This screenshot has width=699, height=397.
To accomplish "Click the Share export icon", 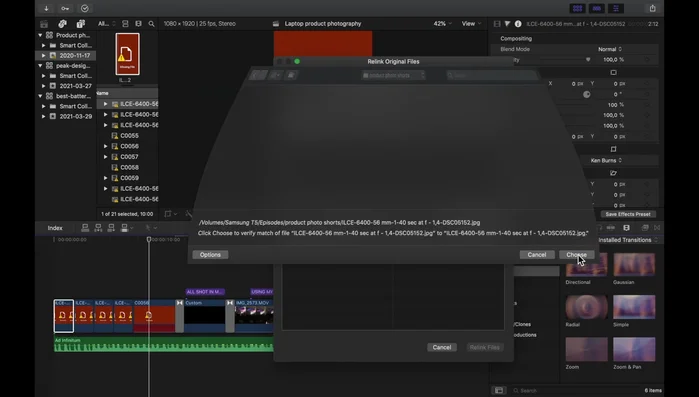I will pyautogui.click(x=653, y=8).
